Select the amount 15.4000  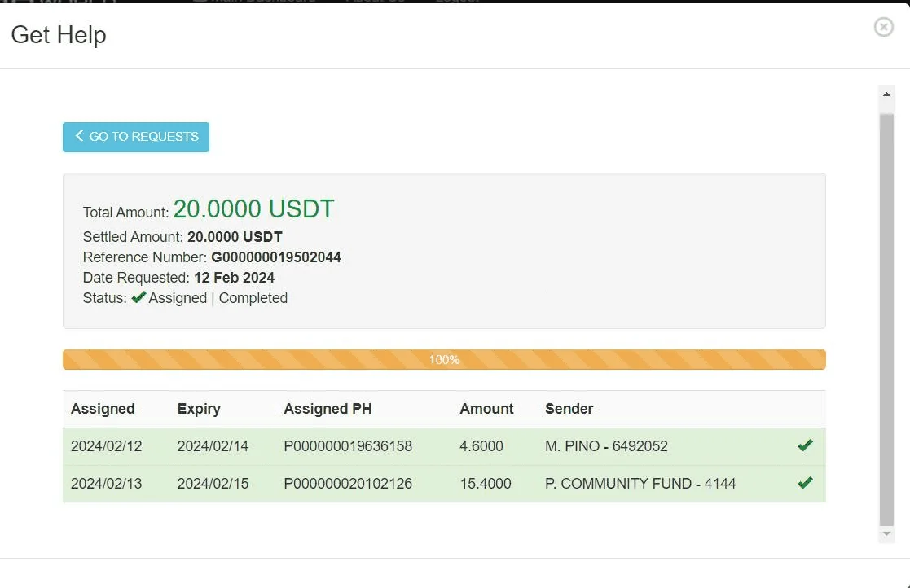486,484
